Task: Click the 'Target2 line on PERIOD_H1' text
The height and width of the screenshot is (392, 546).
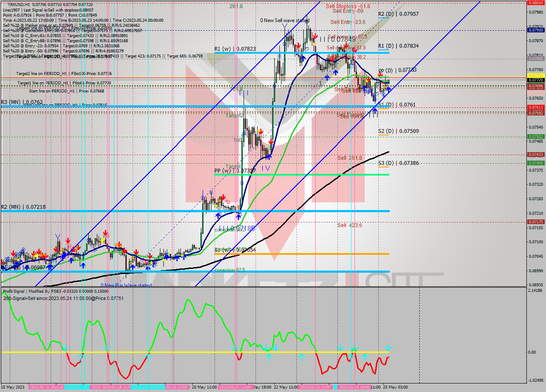Action: pos(41,73)
